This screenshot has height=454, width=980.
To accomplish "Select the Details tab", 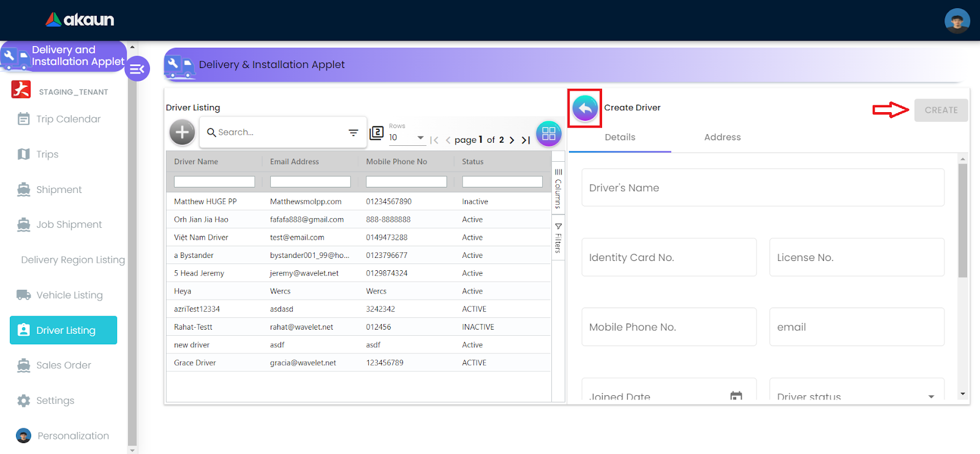I will [x=620, y=137].
